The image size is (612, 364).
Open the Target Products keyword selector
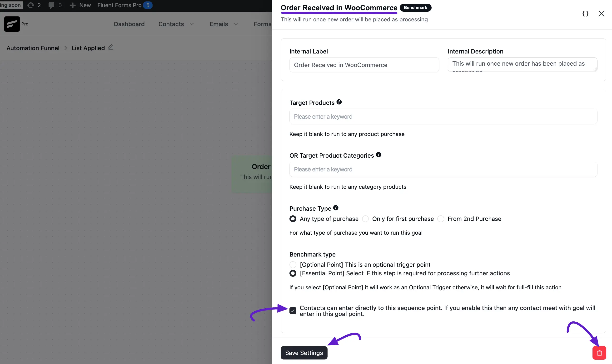(443, 116)
